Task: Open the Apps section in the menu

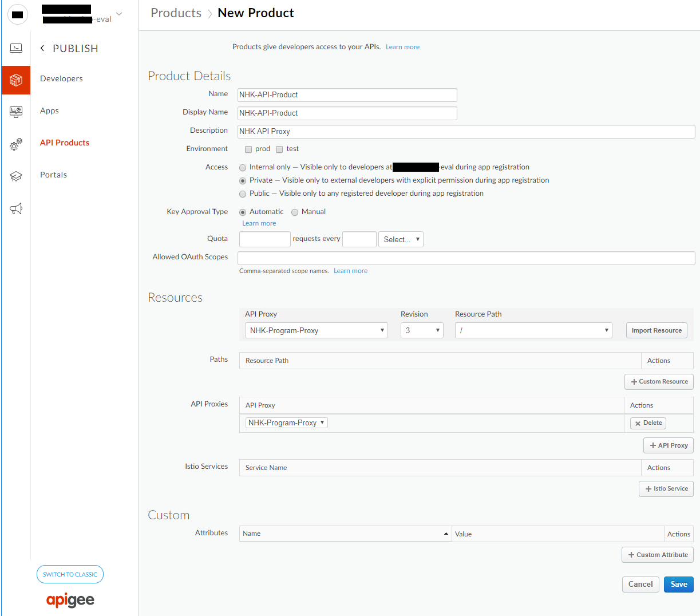Action: coord(49,110)
